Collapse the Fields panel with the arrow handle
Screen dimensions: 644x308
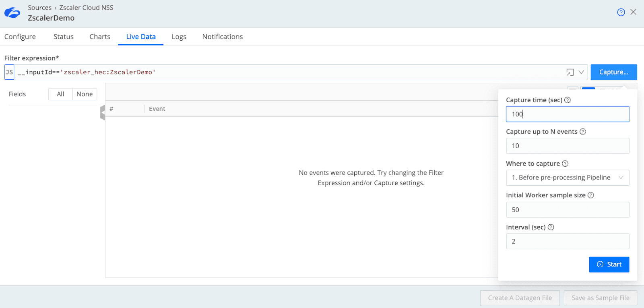(x=103, y=112)
